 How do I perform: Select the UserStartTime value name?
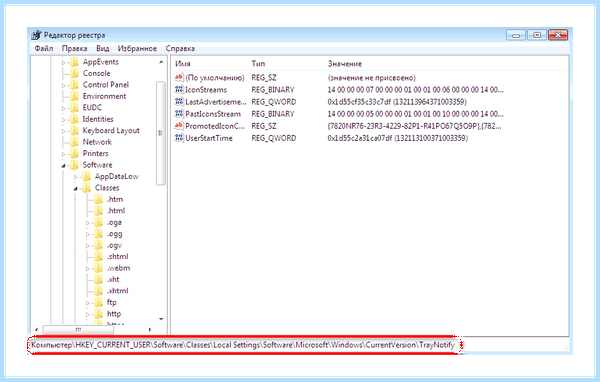(209, 138)
